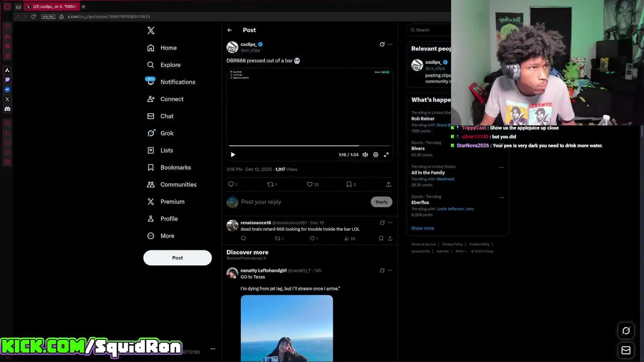Open Terms of Service link
The height and width of the screenshot is (362, 644).
pyautogui.click(x=424, y=244)
